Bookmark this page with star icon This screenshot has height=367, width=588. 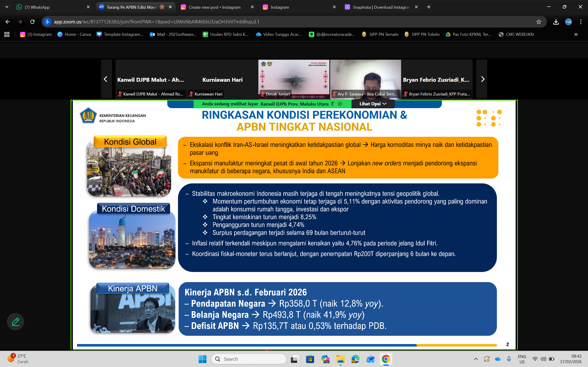click(539, 22)
